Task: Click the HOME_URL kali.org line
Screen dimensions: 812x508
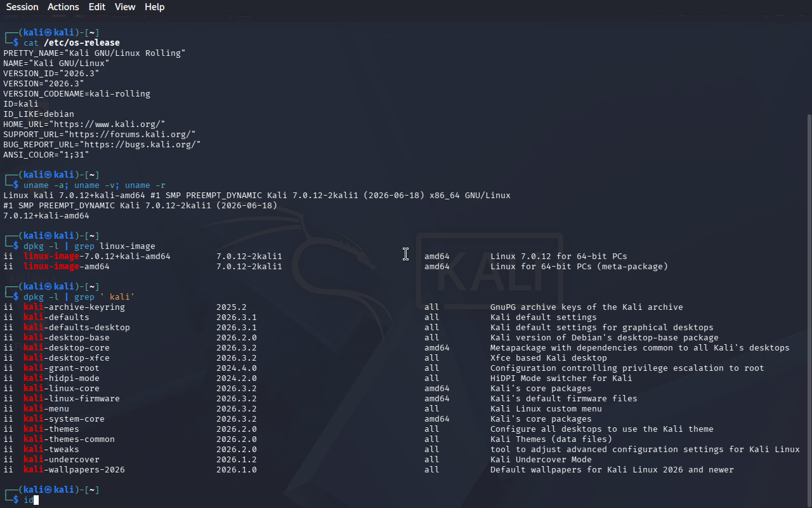Action: click(x=84, y=124)
